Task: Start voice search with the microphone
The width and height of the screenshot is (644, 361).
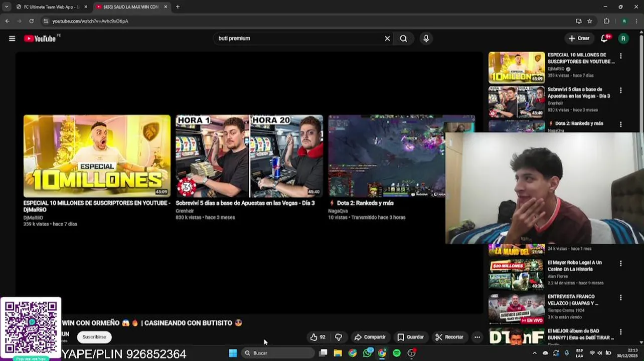Action: tap(426, 39)
